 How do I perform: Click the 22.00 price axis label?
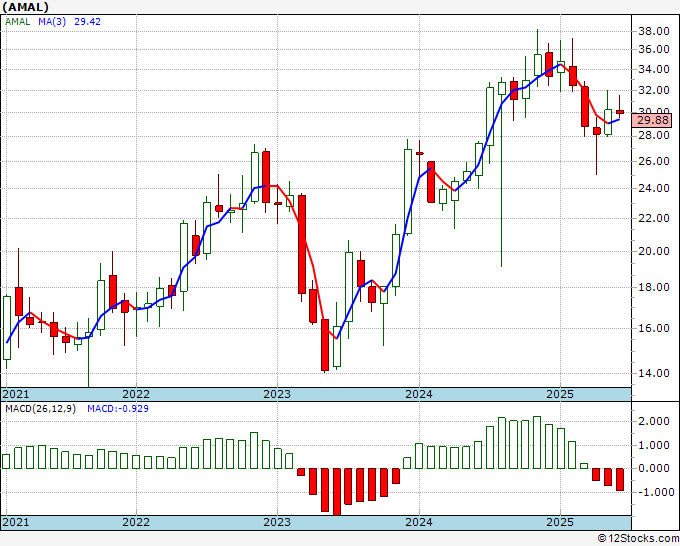point(654,218)
